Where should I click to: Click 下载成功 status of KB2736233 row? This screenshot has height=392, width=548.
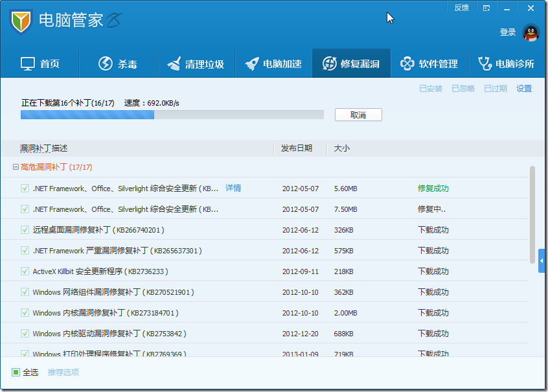point(433,271)
